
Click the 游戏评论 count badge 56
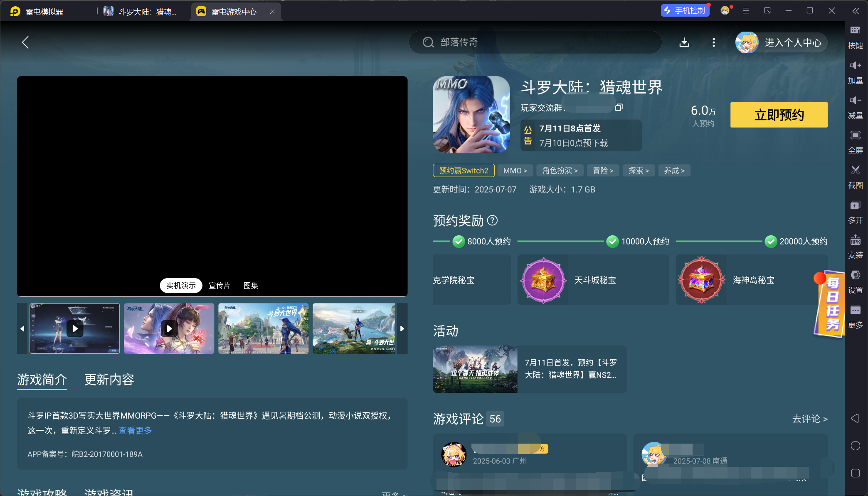495,419
